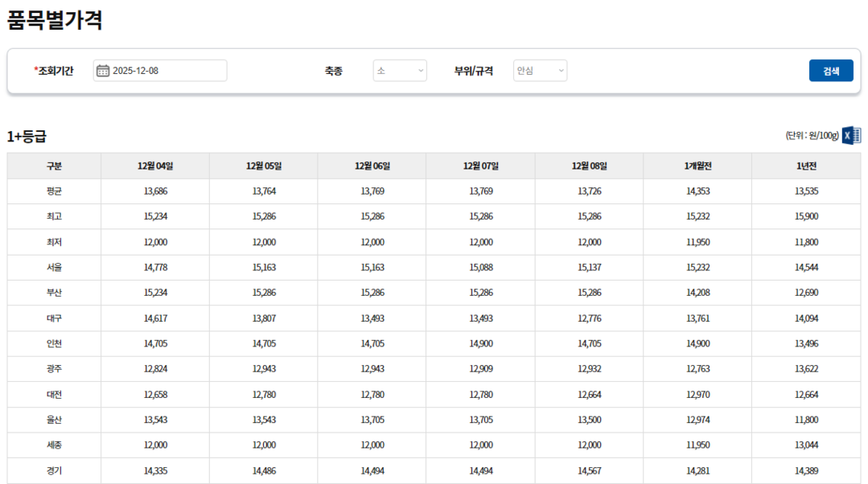Open calendar picker icon in date field
The height and width of the screenshot is (484, 868).
tap(102, 71)
